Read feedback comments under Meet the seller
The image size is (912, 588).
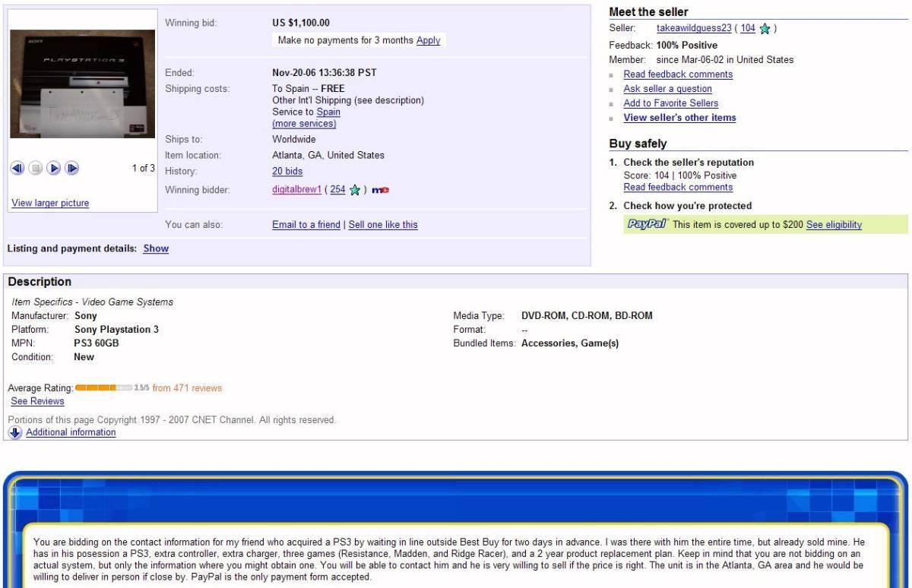678,74
